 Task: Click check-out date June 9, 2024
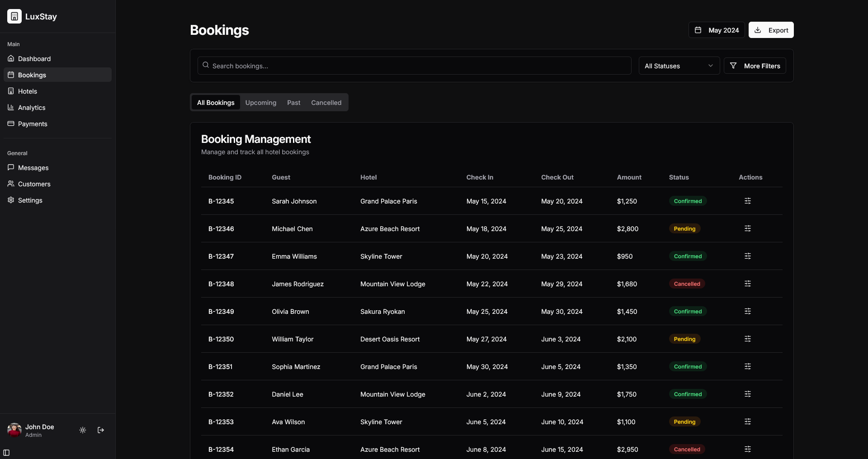tap(561, 394)
